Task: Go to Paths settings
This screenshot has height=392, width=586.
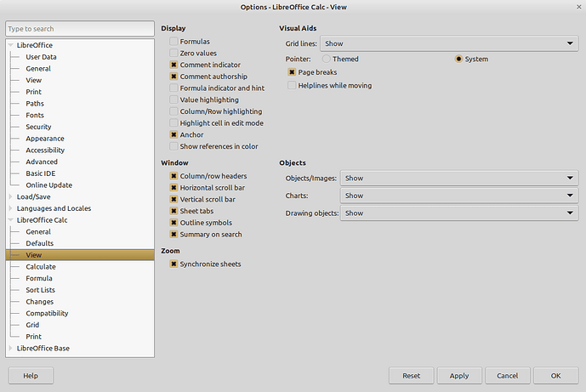Action: 35,104
